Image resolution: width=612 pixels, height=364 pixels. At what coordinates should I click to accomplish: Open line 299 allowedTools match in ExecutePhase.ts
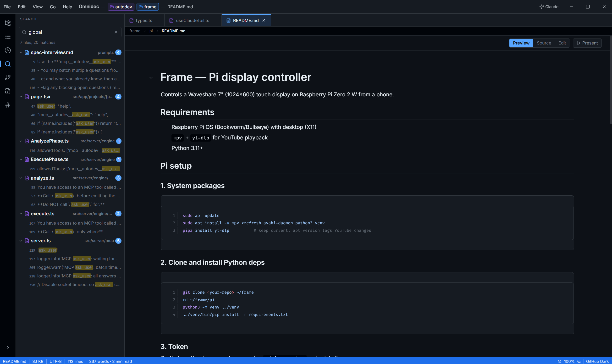tap(70, 169)
